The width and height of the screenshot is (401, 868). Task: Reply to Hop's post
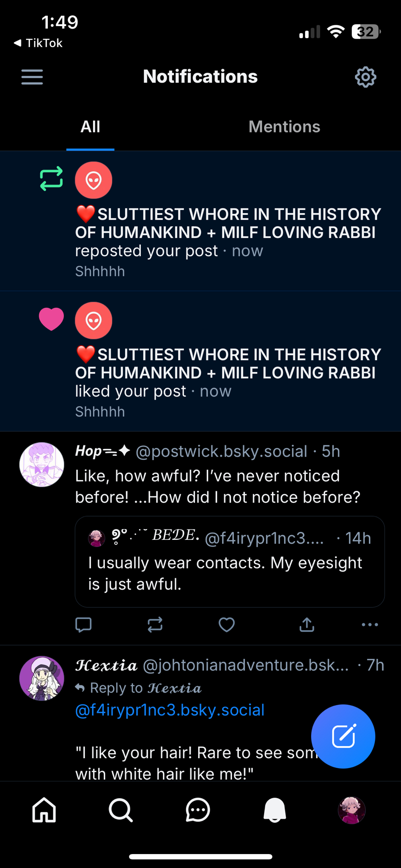(83, 625)
